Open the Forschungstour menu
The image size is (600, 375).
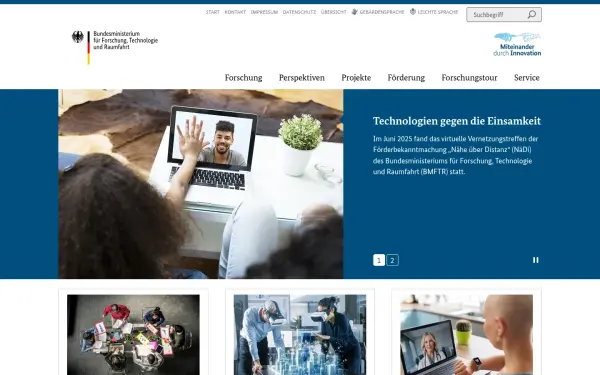coord(469,78)
